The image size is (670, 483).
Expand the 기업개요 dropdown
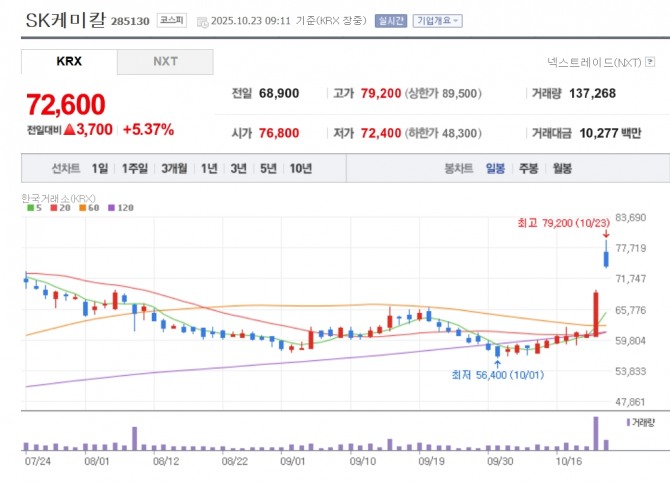point(438,21)
